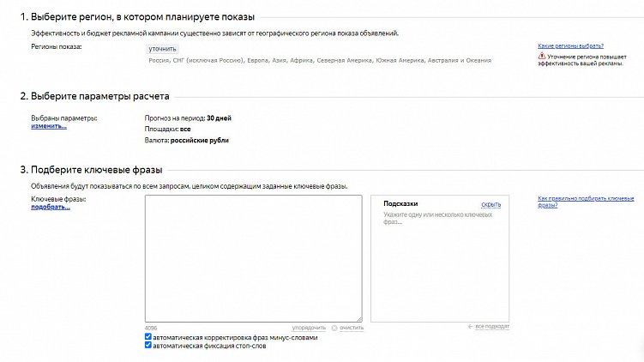Image resolution: width=644 pixels, height=362 pixels.
Task: Click the 30 дней forecast period value
Action: [219, 118]
